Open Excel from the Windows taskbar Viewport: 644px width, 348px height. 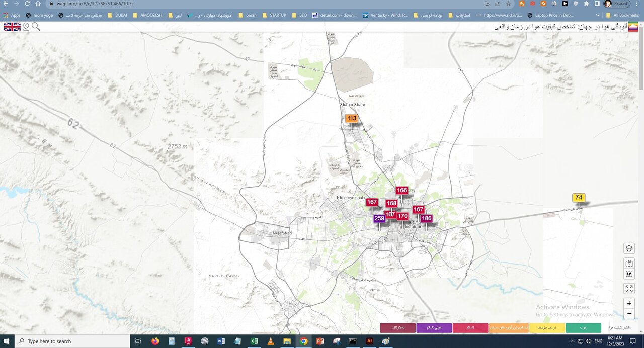pyautogui.click(x=255, y=341)
